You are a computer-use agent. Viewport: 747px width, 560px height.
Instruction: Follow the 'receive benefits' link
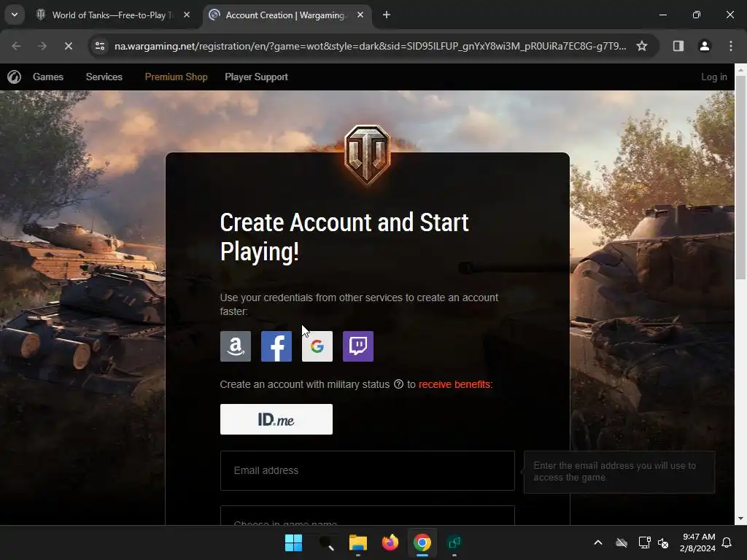454,384
